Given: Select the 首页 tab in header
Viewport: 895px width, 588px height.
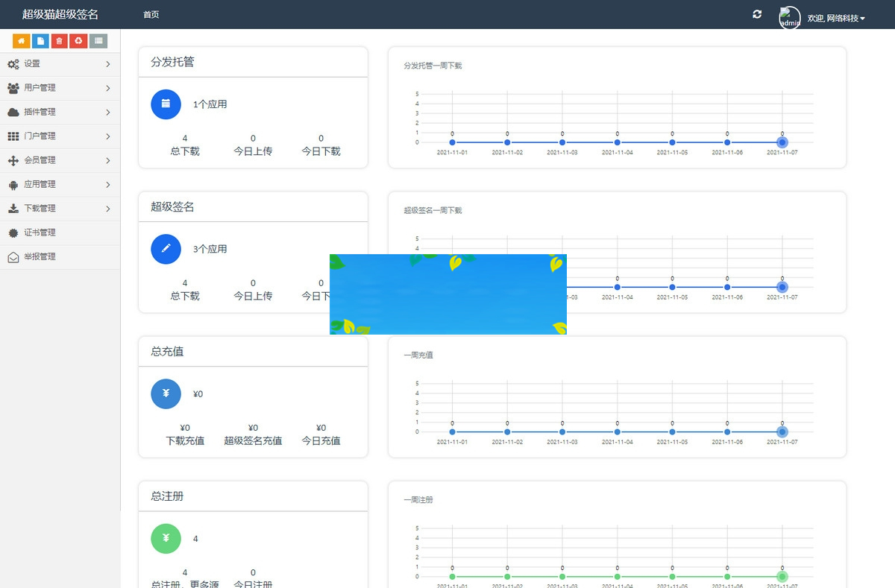Looking at the screenshot, I should point(151,15).
